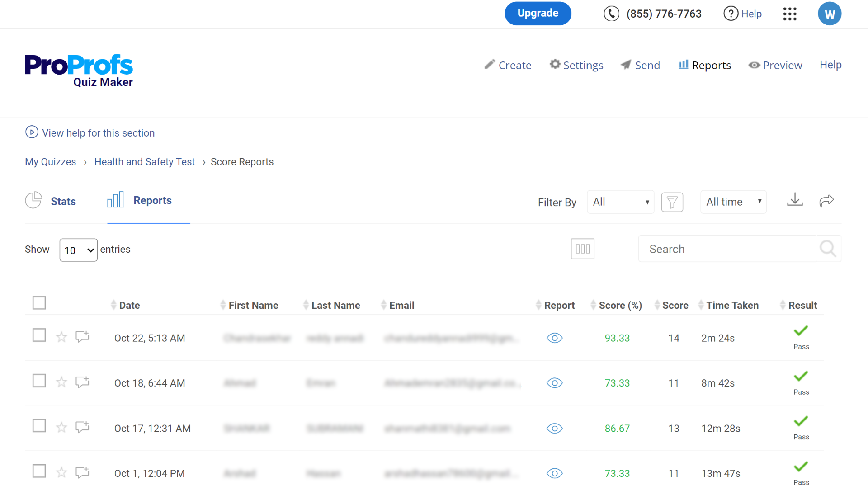Click the eye icon on Oct 17 entry
Image resolution: width=868 pixels, height=495 pixels.
(554, 428)
